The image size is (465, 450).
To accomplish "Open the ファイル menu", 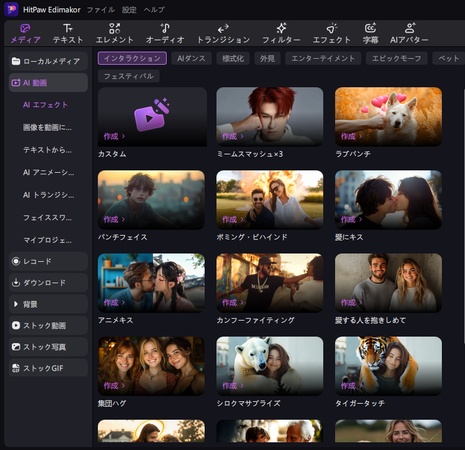I will pyautogui.click(x=101, y=10).
